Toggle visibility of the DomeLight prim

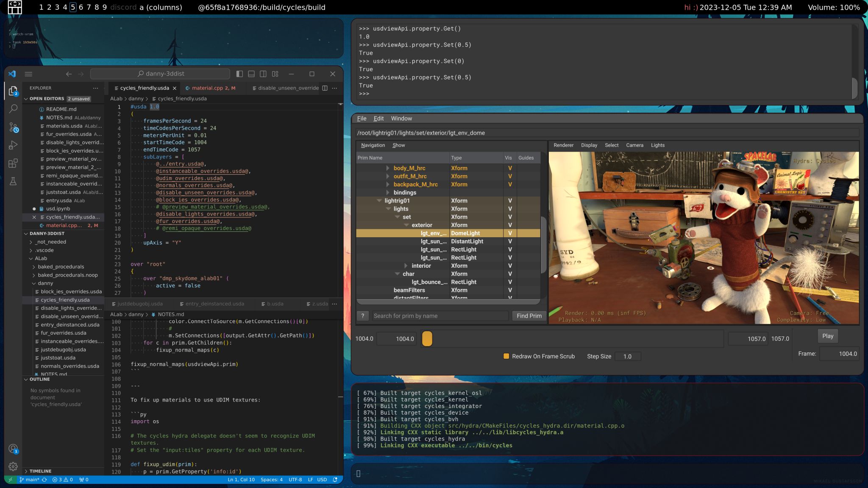click(x=510, y=233)
